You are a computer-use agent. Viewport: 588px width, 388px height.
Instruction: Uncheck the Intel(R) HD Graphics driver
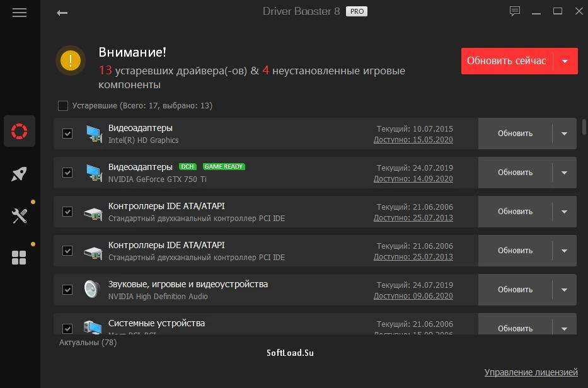[x=67, y=134]
